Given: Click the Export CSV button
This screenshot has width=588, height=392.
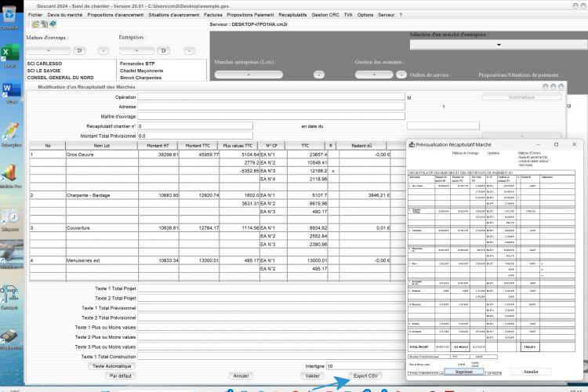Looking at the screenshot, I should 365,376.
